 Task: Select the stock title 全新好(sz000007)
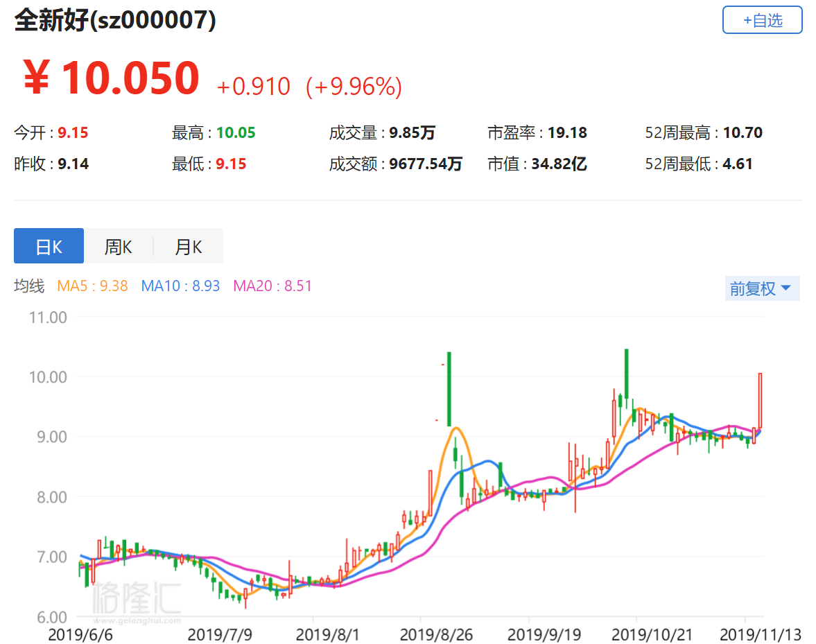pos(115,20)
